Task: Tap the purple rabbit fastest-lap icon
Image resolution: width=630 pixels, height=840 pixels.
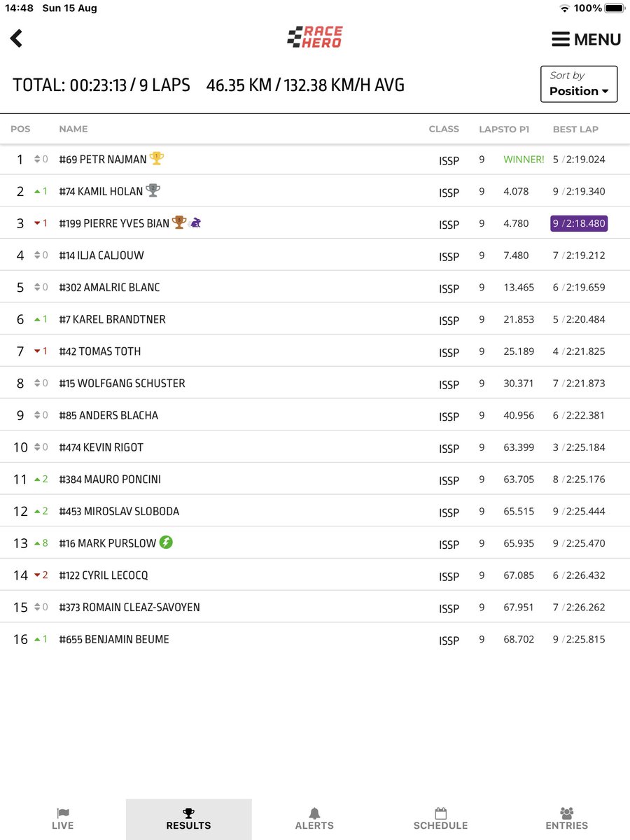Action: 195,223
